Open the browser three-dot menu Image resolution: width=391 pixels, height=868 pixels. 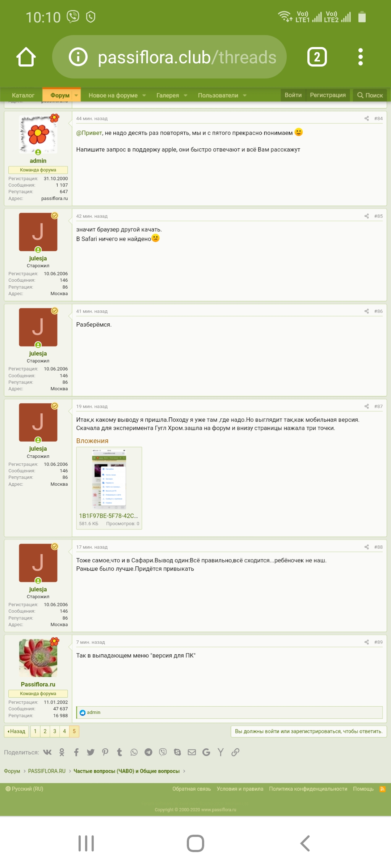pos(360,57)
